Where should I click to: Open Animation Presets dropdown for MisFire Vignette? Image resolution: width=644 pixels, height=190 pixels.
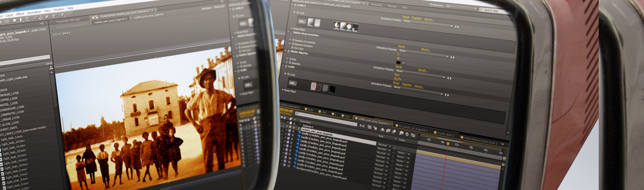click(420, 74)
